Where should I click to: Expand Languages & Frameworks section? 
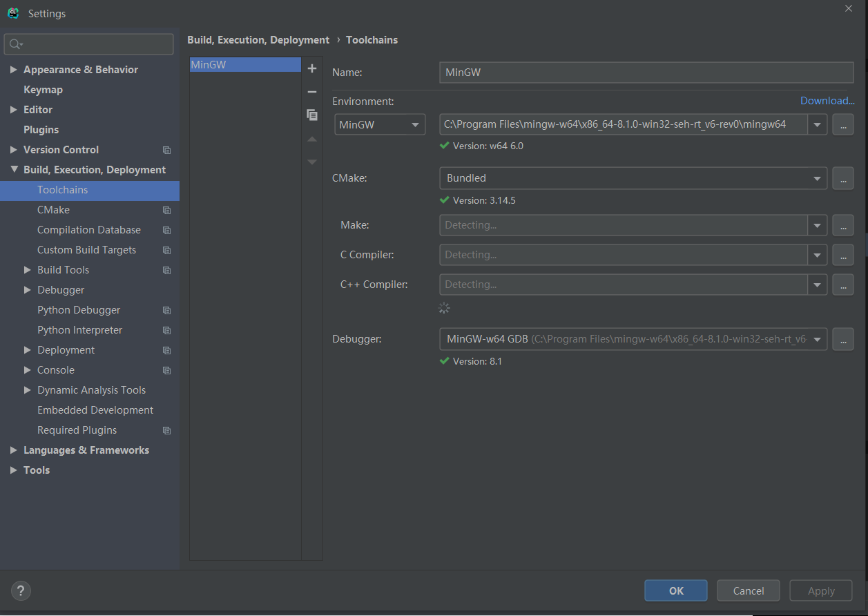click(14, 450)
